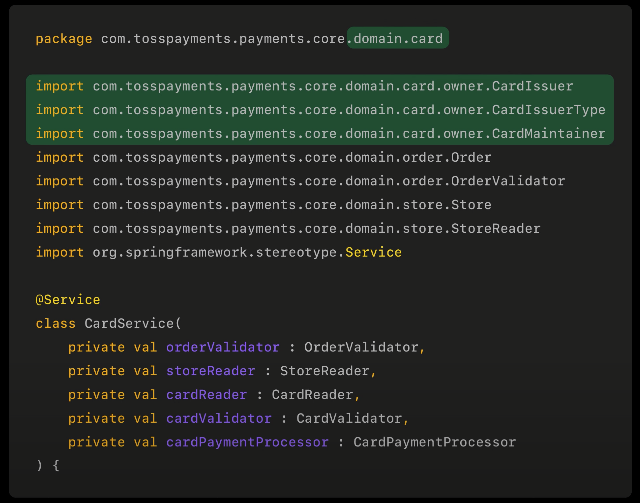The height and width of the screenshot is (503, 640).
Task: Click the CardPaymentProcessor type name
Action: pyautogui.click(x=435, y=442)
